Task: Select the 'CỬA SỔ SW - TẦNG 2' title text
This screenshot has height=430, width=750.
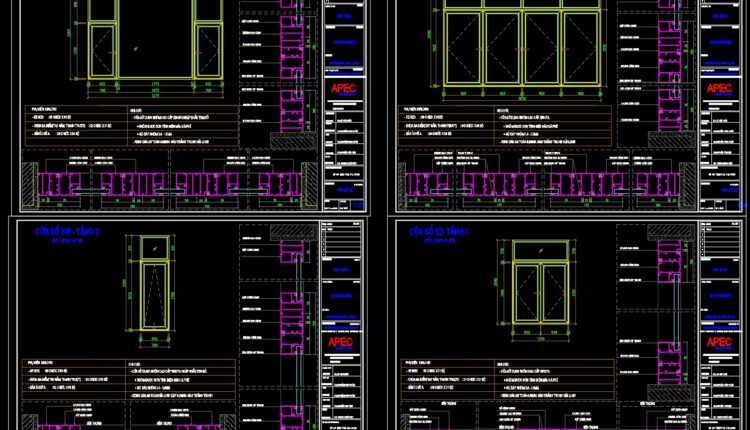Action: pyautogui.click(x=67, y=232)
